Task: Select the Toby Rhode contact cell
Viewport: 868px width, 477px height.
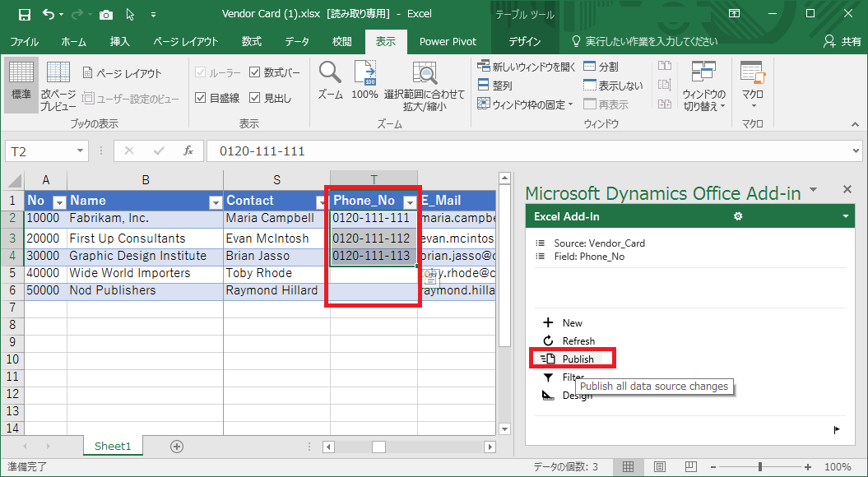Action: (276, 273)
